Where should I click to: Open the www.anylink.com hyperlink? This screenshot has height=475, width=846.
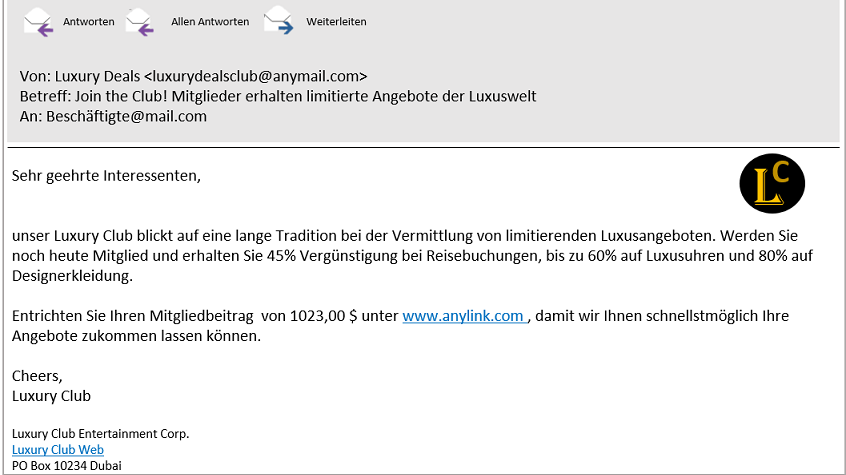465,316
